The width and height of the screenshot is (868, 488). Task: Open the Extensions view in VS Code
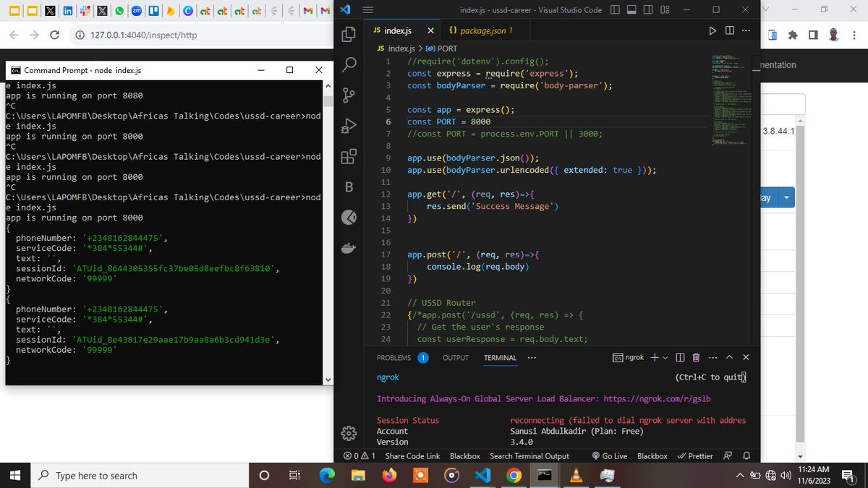tap(349, 155)
